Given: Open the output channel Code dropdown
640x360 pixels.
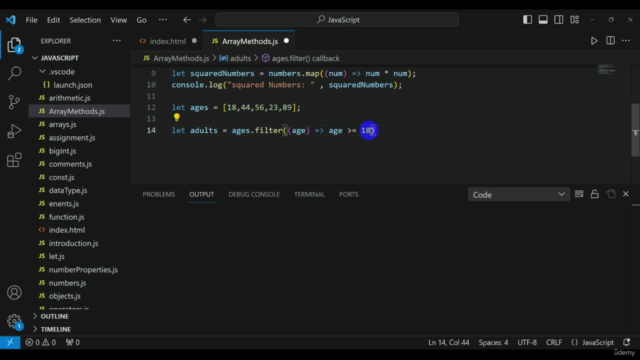Looking at the screenshot, I should coord(518,195).
